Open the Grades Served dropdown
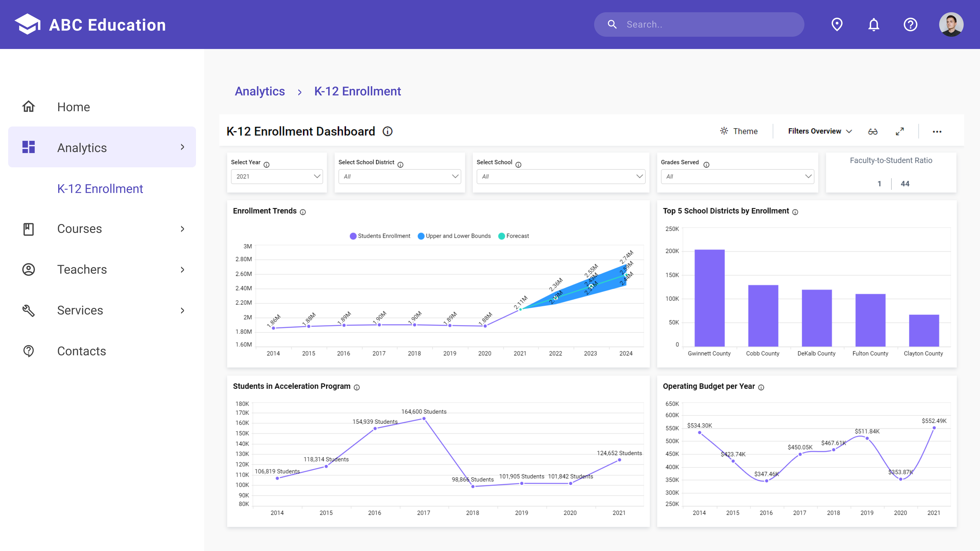The height and width of the screenshot is (551, 980). click(x=737, y=176)
